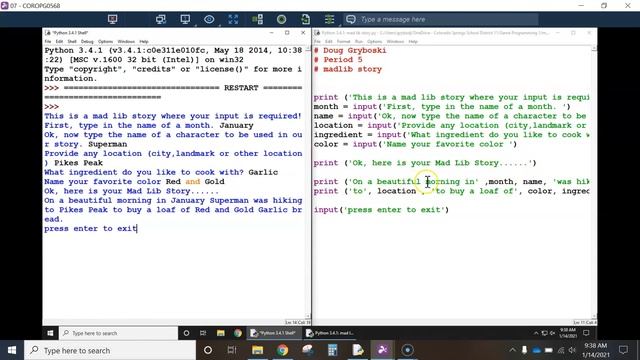Click the full-screen arrows icon in toolbar
Viewport: 640px width, 360px height.
[x=233, y=19]
